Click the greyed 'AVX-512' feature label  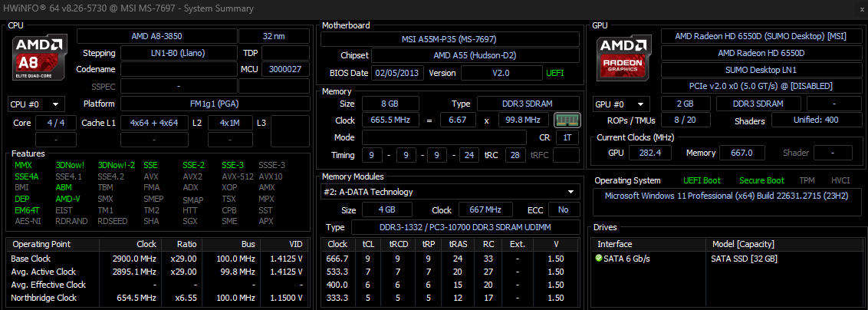[x=238, y=176]
